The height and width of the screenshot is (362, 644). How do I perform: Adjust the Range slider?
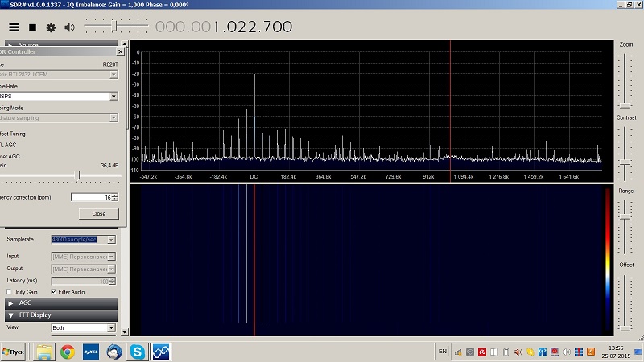click(625, 216)
